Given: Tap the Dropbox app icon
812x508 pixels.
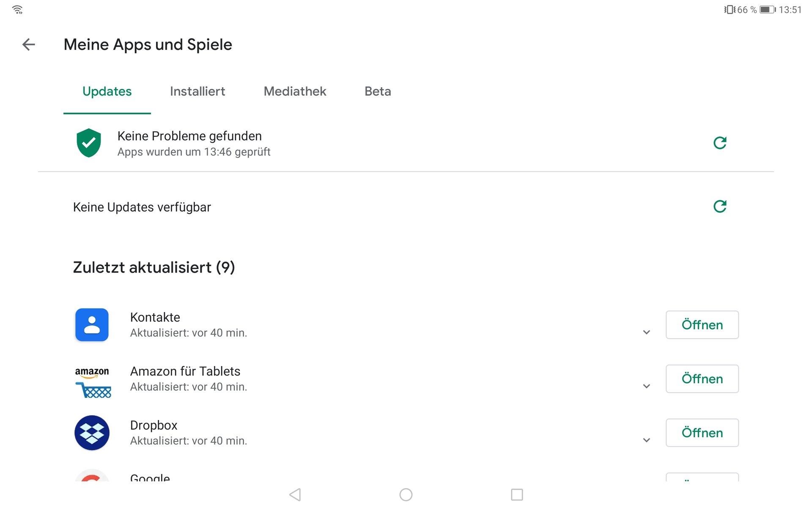Looking at the screenshot, I should pos(92,433).
